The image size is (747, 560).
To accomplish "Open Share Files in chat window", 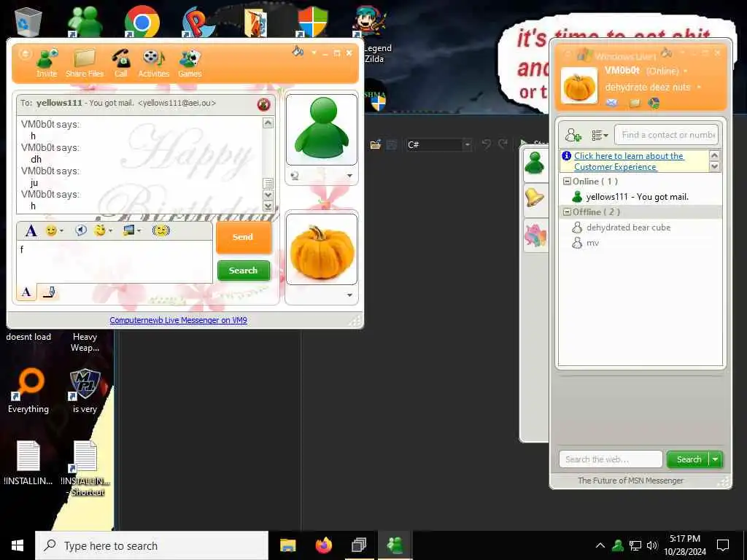I will [x=85, y=63].
